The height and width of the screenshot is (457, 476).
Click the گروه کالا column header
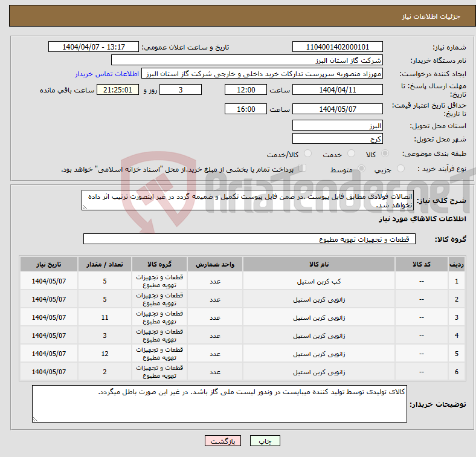[159, 264]
